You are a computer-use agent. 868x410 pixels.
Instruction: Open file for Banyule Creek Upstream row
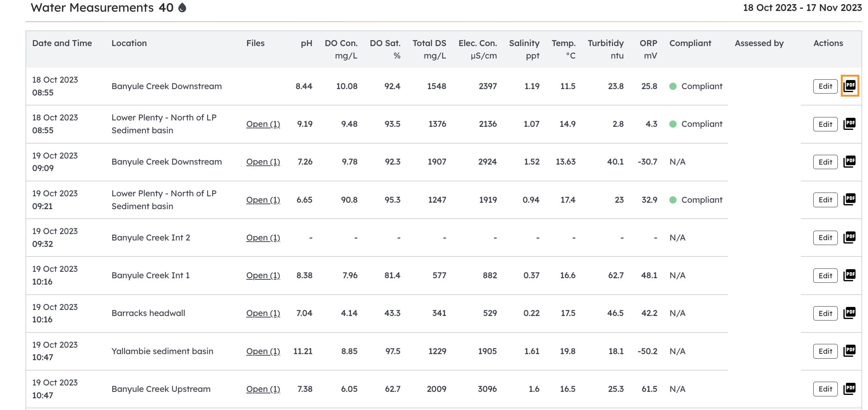pos(263,389)
